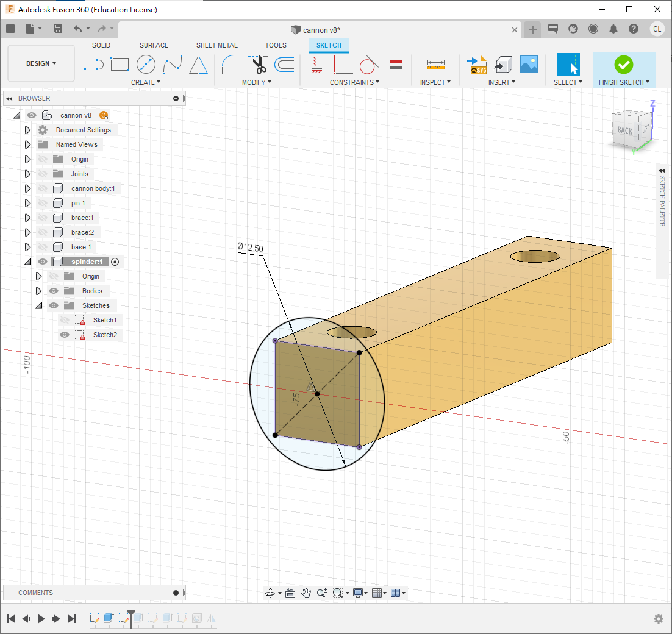The width and height of the screenshot is (672, 634).
Task: Select the Fillet tool in Modify
Action: point(231,64)
